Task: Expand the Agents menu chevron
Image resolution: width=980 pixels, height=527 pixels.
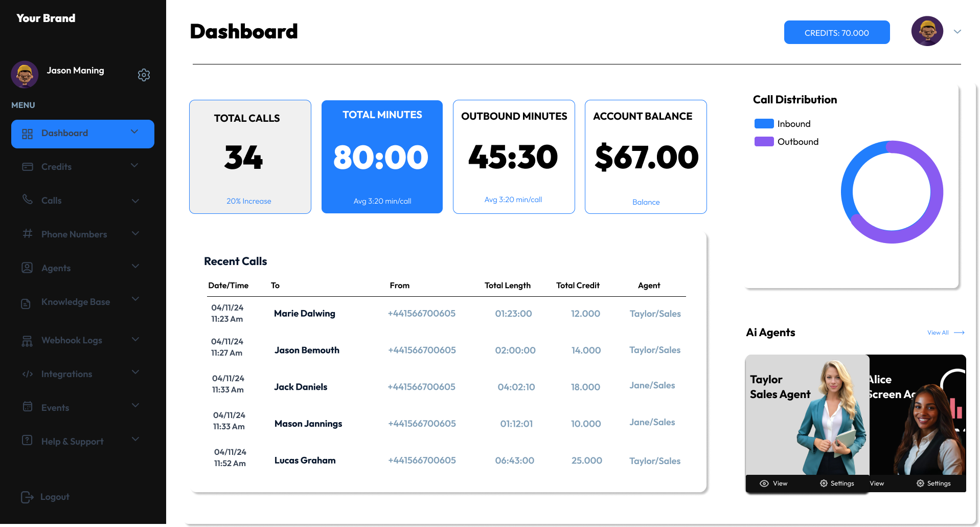Action: click(135, 266)
